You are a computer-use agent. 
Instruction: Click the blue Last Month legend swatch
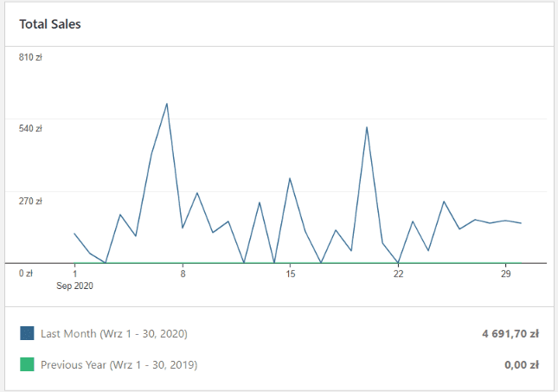click(x=27, y=333)
